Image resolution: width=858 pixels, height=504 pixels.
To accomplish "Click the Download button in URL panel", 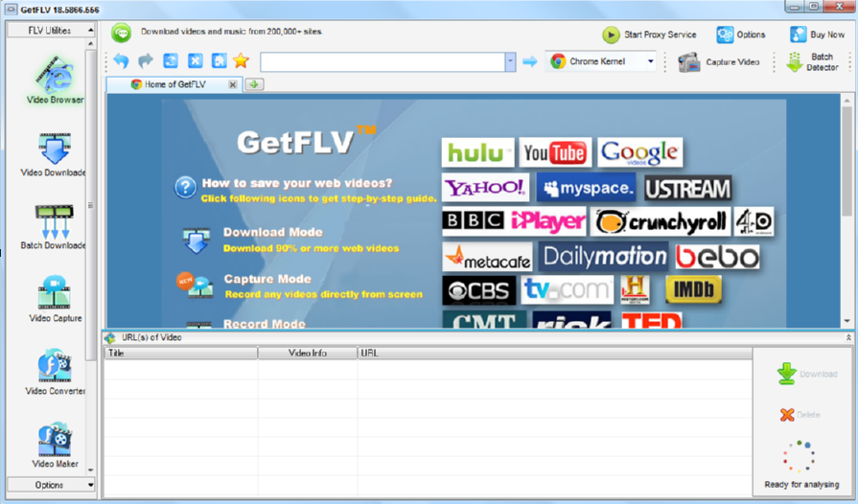I will pyautogui.click(x=807, y=374).
